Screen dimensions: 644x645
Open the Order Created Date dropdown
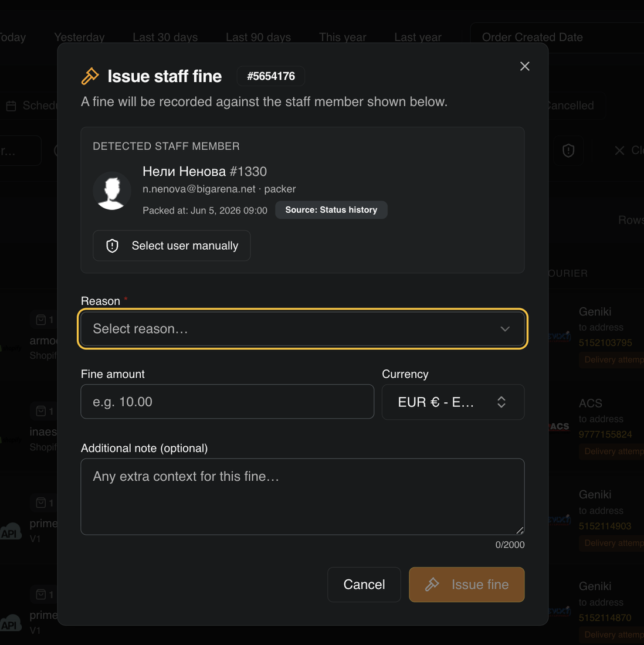pyautogui.click(x=558, y=37)
